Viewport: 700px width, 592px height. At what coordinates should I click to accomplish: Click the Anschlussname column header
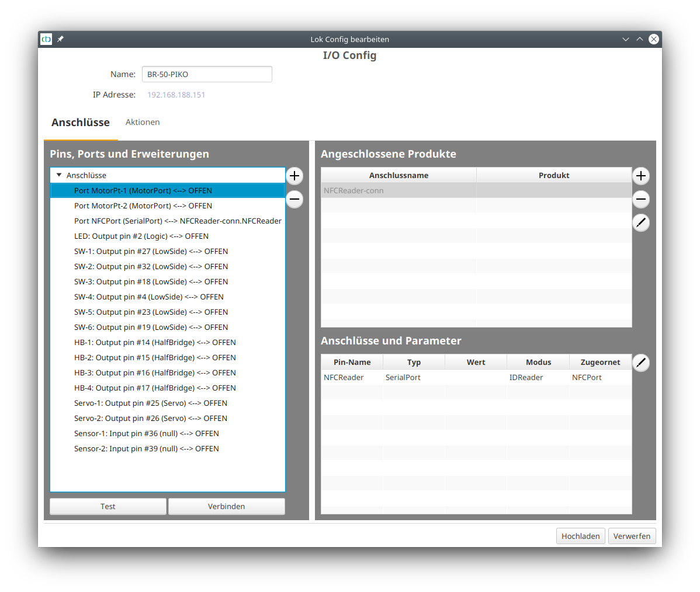point(398,175)
